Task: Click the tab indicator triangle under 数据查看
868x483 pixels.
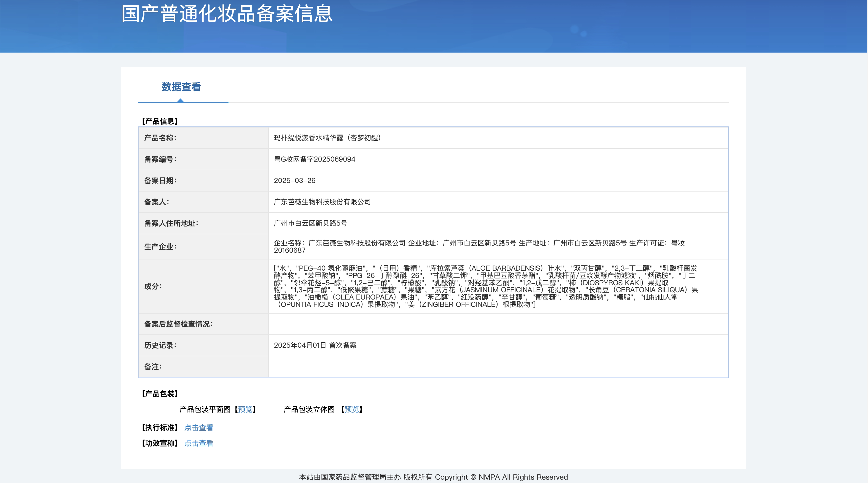Action: pyautogui.click(x=181, y=100)
